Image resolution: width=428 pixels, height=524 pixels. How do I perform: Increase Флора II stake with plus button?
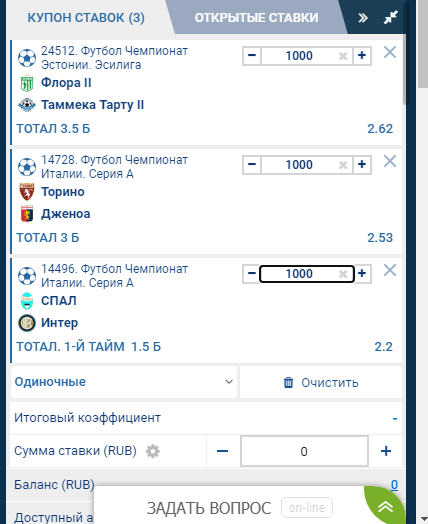pyautogui.click(x=362, y=55)
